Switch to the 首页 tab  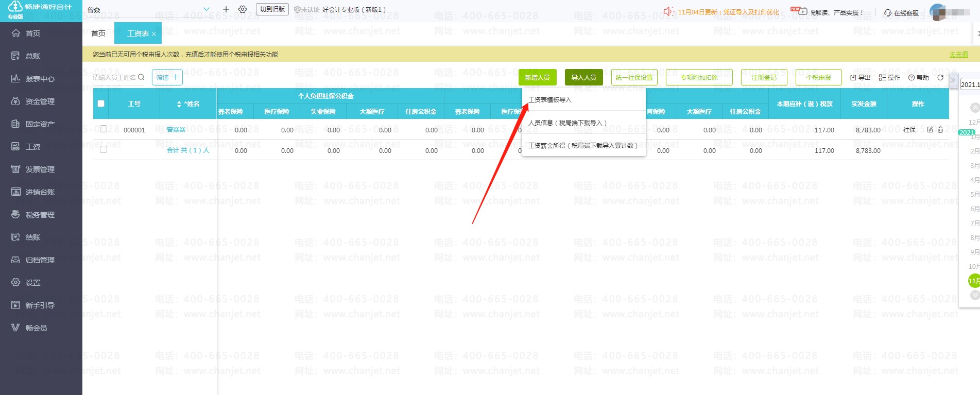98,33
